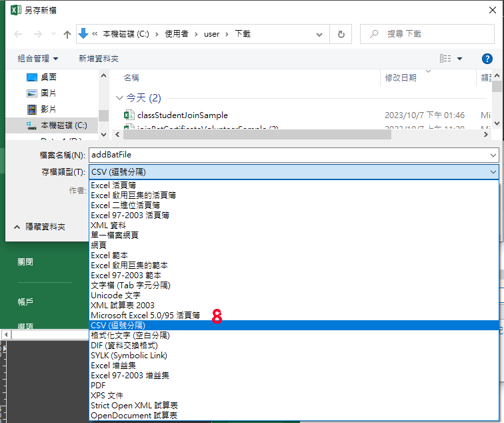
Task: Select CSV (逗號分隔) in the list
Action: 294,325
